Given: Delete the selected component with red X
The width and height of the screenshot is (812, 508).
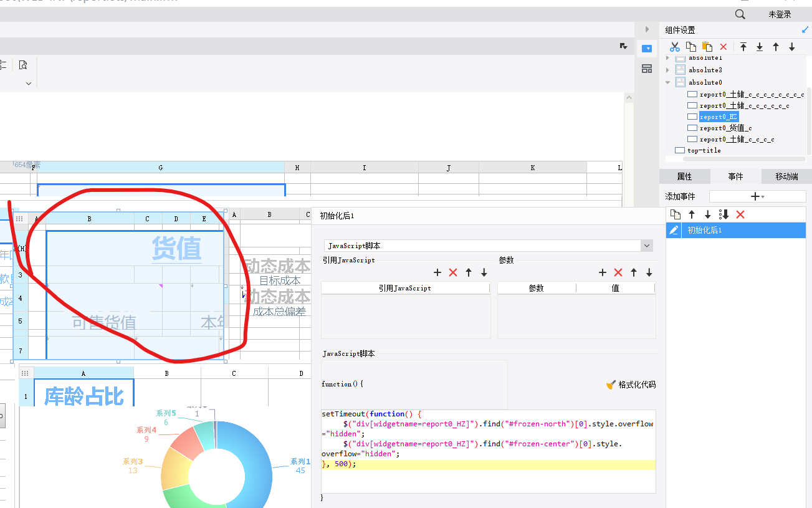Looking at the screenshot, I should [x=724, y=47].
